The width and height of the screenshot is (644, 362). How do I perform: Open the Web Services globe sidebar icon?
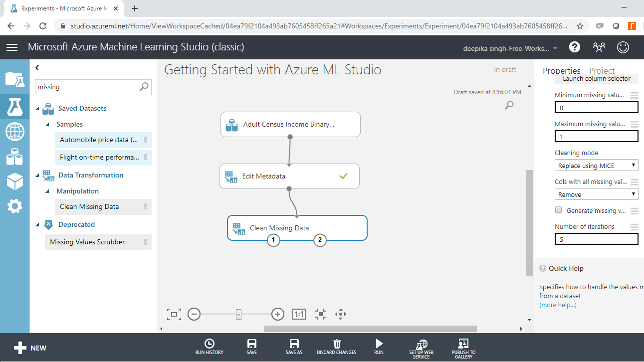(14, 132)
